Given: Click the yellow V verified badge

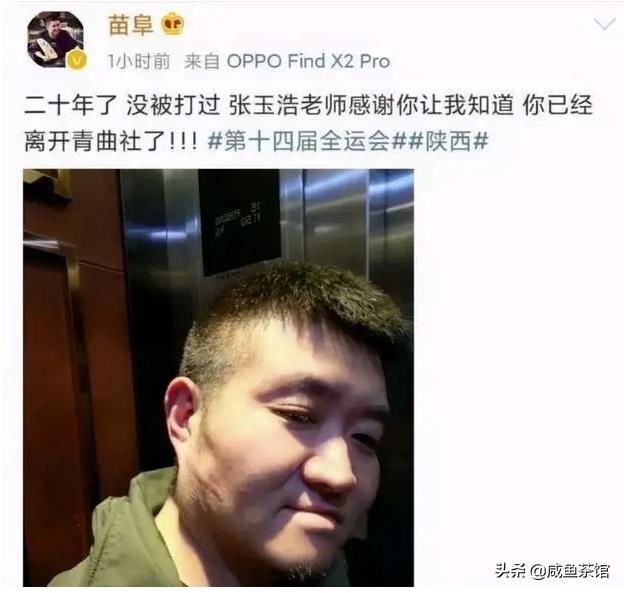Looking at the screenshot, I should [78, 60].
